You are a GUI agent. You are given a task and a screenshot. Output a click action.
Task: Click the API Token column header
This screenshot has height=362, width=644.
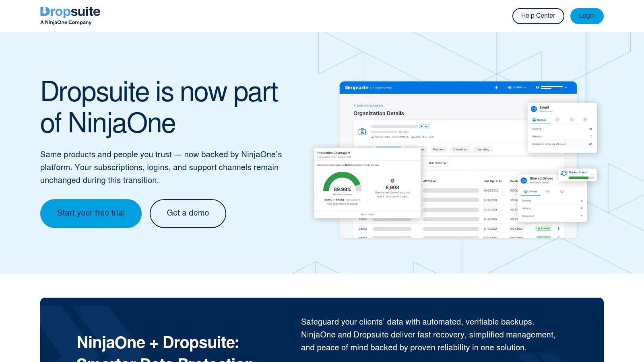coord(429,181)
